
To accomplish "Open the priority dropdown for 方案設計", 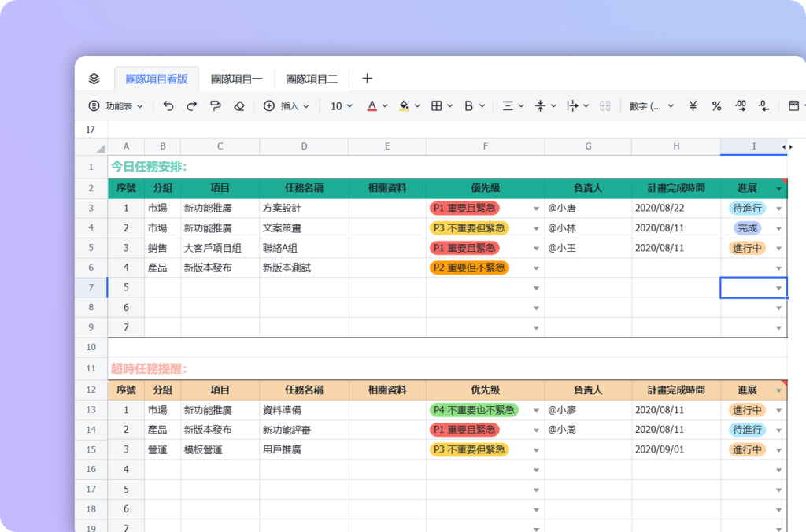I will pos(536,209).
